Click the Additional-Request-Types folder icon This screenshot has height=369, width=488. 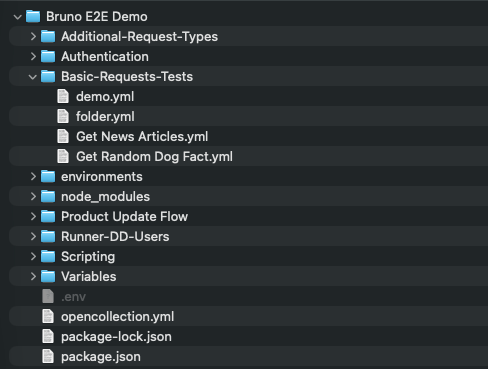(x=48, y=36)
